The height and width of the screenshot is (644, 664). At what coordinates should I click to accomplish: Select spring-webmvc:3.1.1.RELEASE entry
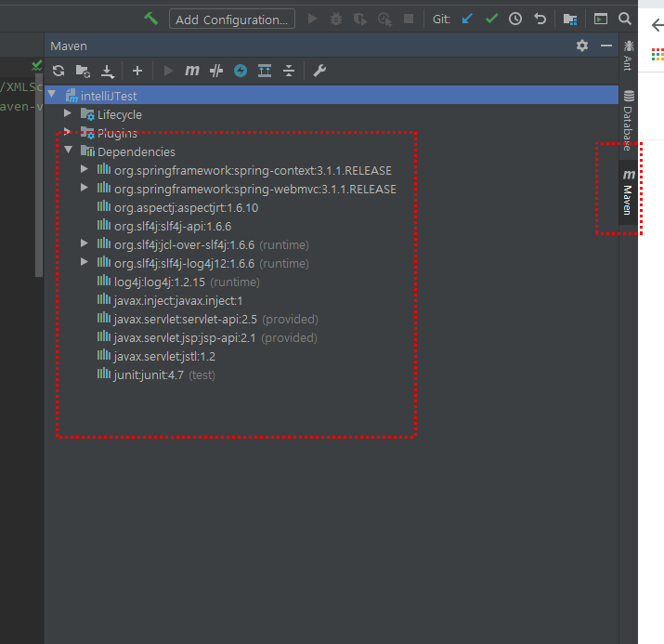tap(255, 190)
